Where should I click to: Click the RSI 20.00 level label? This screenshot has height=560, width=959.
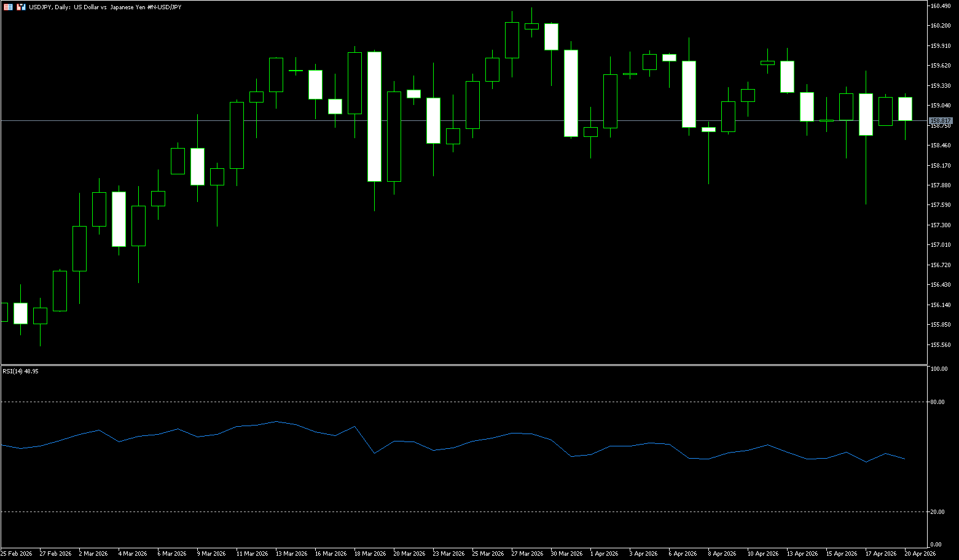click(x=937, y=511)
